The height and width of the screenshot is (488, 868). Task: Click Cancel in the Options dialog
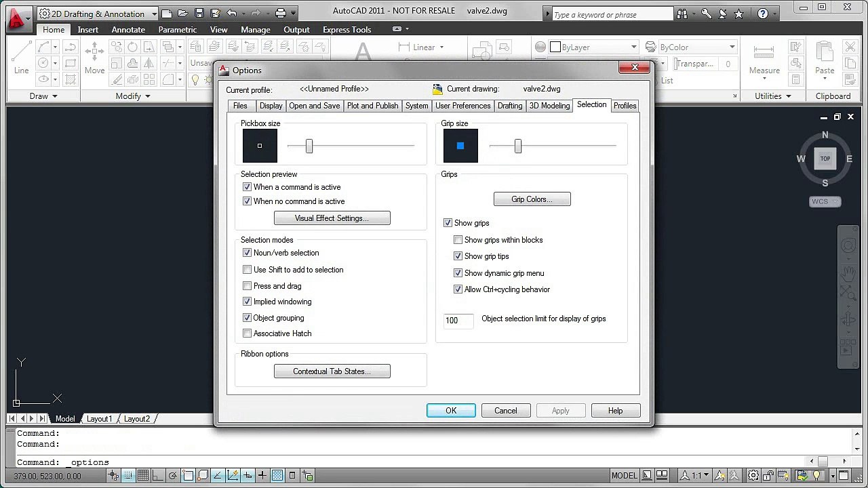coord(505,411)
